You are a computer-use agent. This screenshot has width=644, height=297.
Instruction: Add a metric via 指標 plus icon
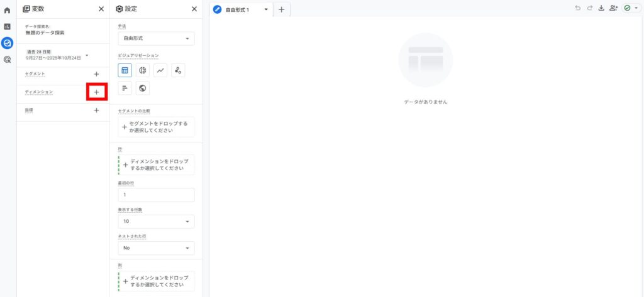pyautogui.click(x=96, y=111)
